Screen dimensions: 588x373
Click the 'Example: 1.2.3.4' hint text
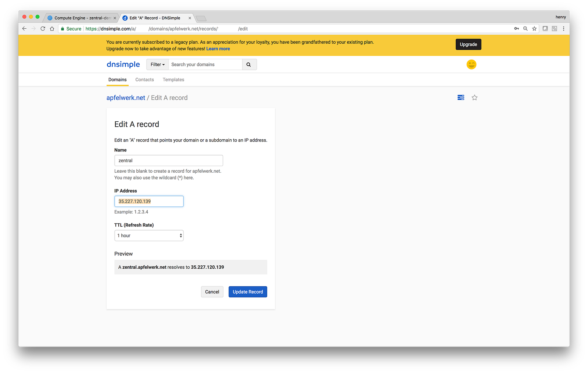(x=131, y=212)
